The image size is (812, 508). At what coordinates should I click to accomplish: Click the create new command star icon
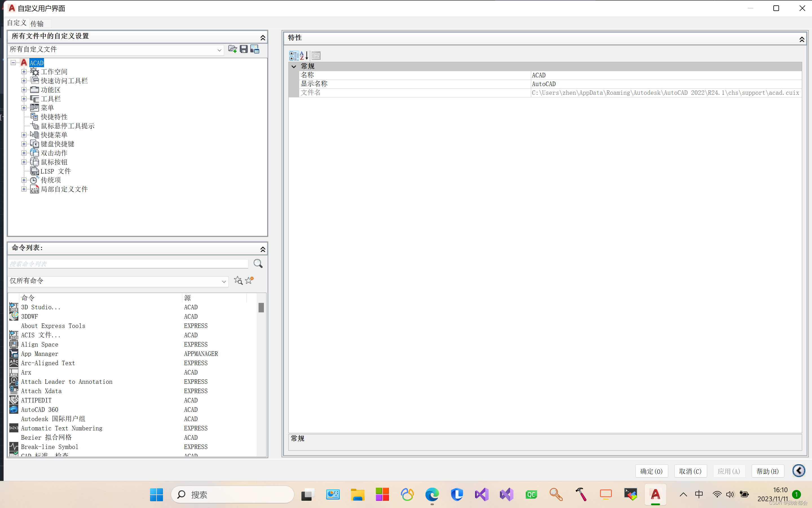click(249, 280)
